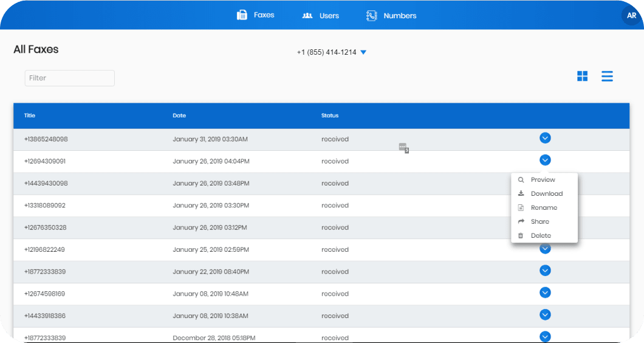Select fax titled +13318089092
The width and height of the screenshot is (644, 343).
[x=45, y=206]
